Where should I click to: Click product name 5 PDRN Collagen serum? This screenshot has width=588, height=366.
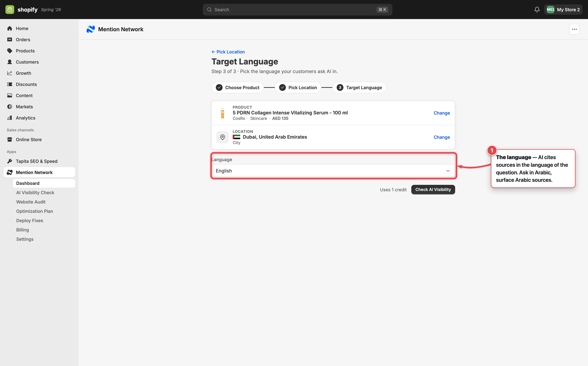(x=290, y=113)
